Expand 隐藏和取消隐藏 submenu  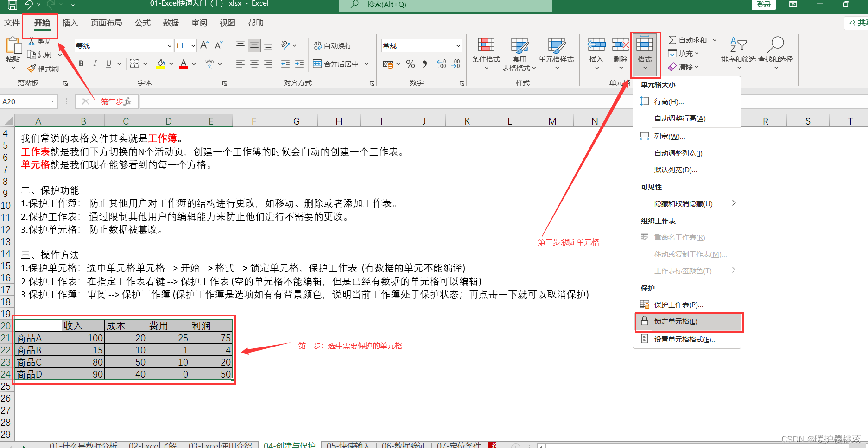[687, 203]
